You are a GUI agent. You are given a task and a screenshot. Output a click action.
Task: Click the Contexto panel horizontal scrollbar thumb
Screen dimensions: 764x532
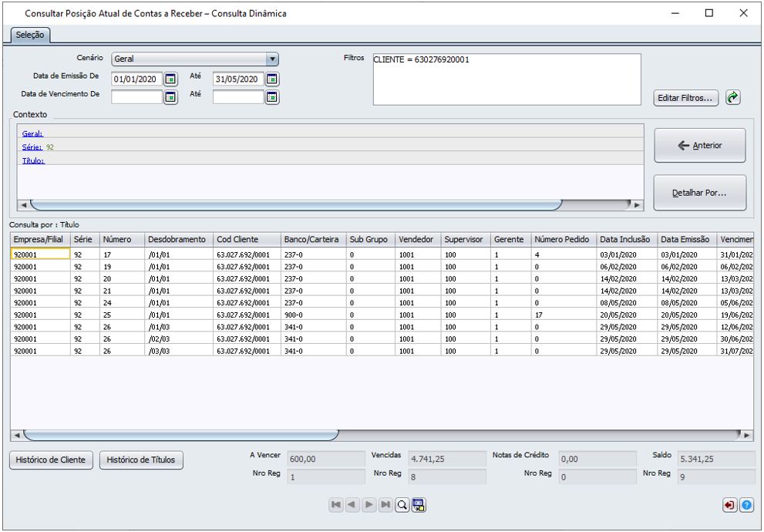[x=296, y=204]
